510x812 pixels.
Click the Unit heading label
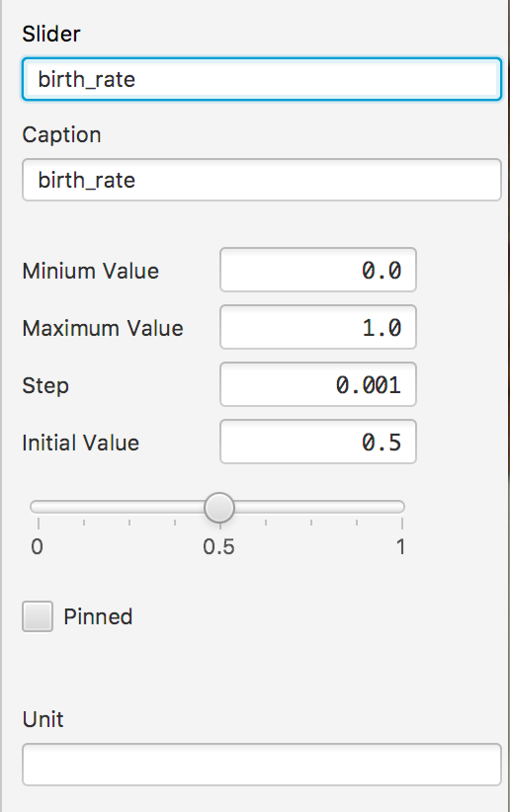pyautogui.click(x=42, y=719)
